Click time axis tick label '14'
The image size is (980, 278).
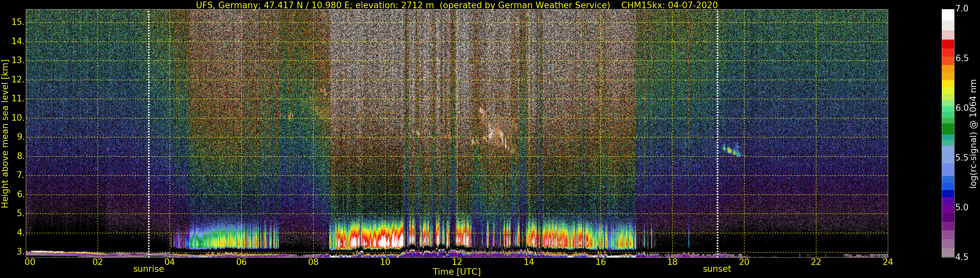(529, 262)
